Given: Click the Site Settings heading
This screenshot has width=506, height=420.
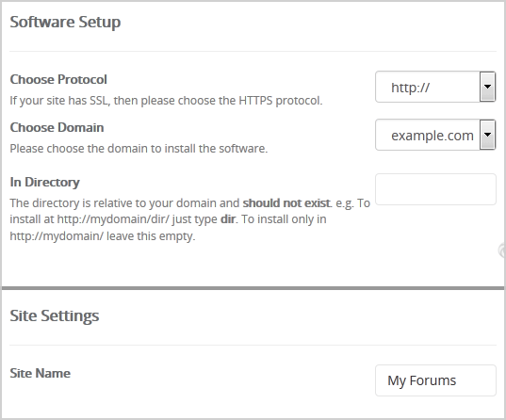Looking at the screenshot, I should click(55, 315).
